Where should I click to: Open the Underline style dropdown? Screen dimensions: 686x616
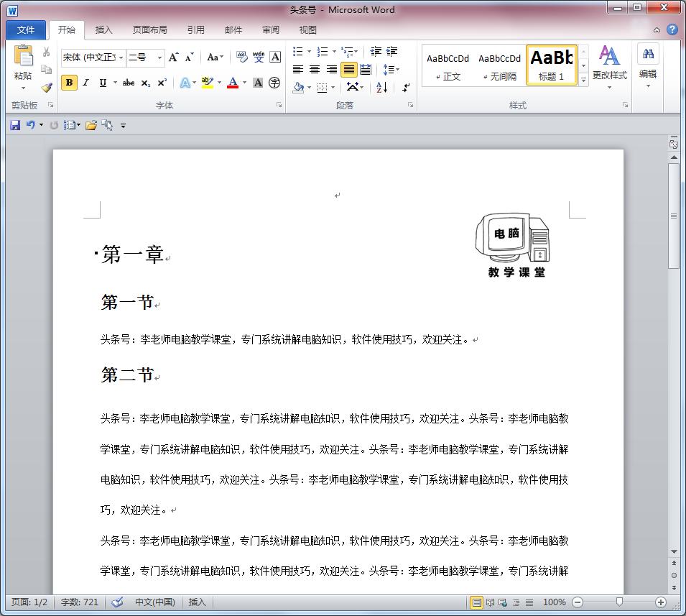tap(114, 82)
